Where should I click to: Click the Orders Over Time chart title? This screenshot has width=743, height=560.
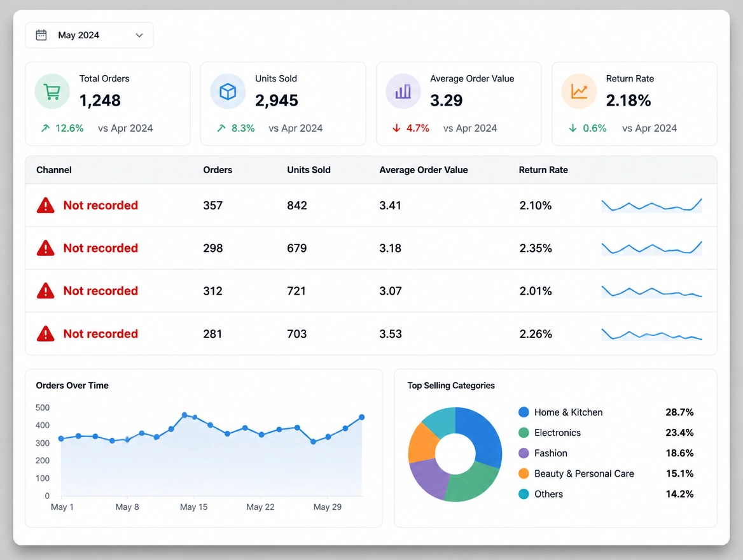pyautogui.click(x=72, y=386)
